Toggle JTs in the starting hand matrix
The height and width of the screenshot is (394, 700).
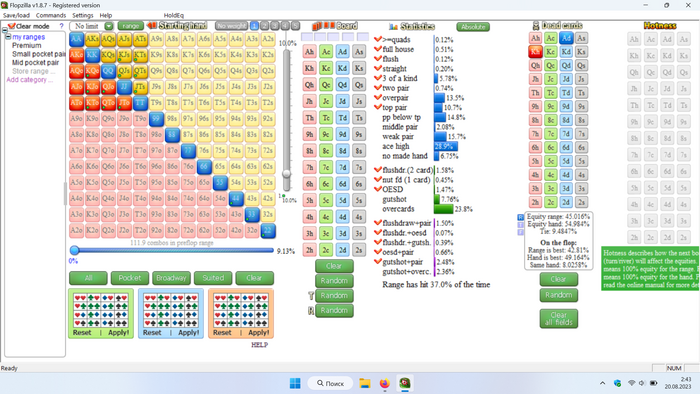coord(140,87)
